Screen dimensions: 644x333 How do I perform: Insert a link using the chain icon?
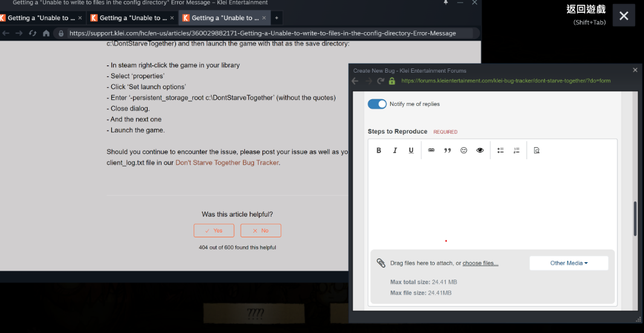click(x=431, y=151)
